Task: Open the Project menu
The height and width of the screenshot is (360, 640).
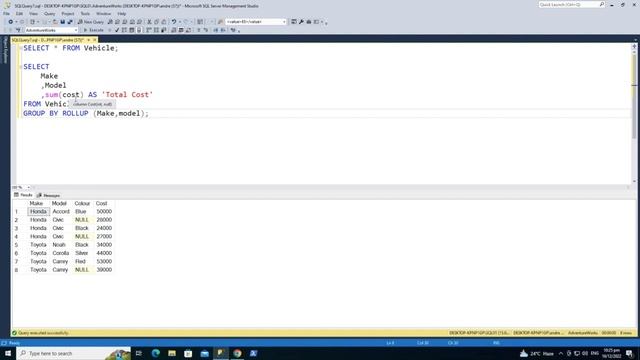Action: coord(68,13)
